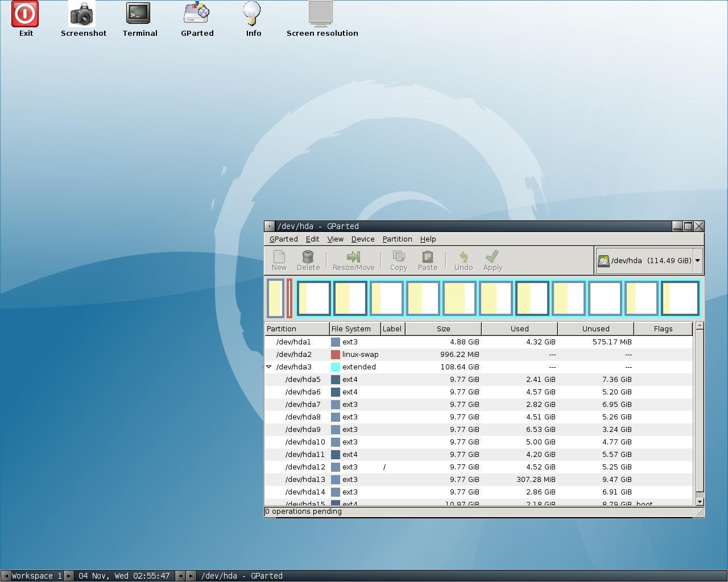The height and width of the screenshot is (582, 728).
Task: Click the Workspace 1 previous arrow in taskbar
Action: [x=6, y=576]
